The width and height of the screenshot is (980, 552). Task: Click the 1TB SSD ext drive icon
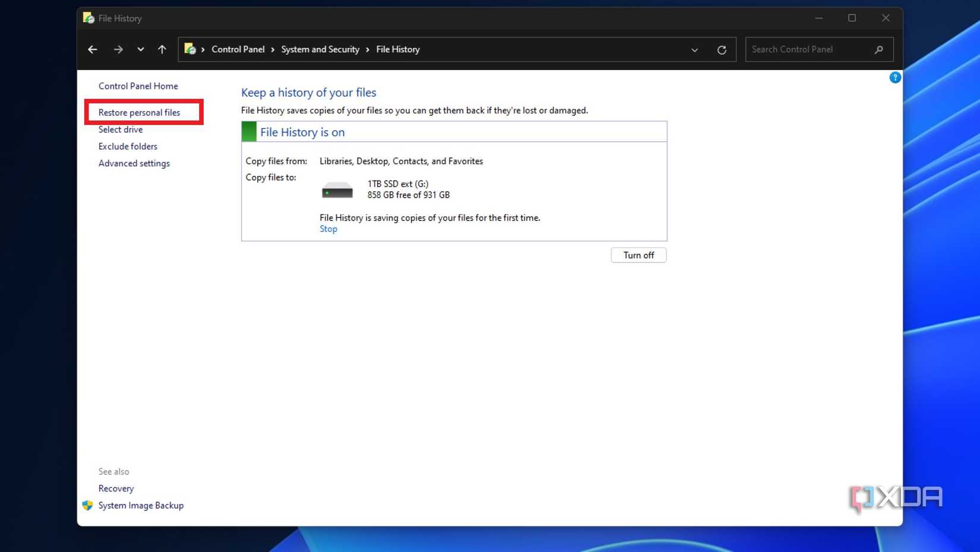click(x=336, y=189)
